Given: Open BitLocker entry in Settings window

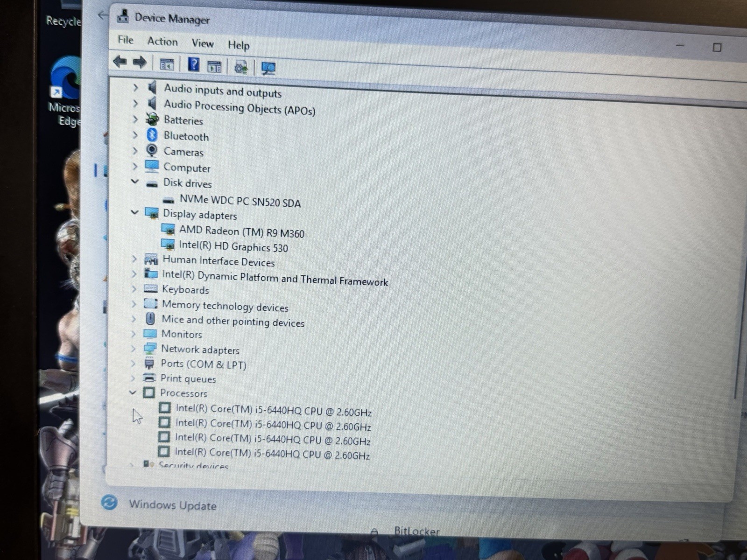Looking at the screenshot, I should click(416, 531).
